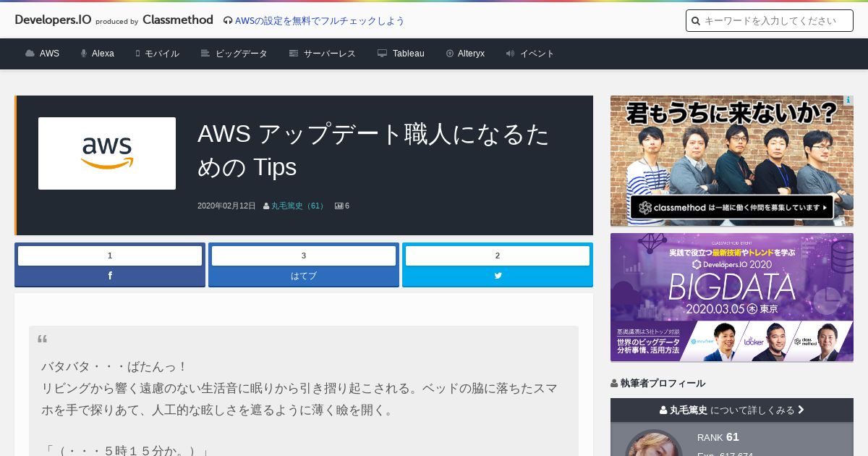Image resolution: width=868 pixels, height=456 pixels.
Task: Bookmark the article with はてブ
Action: [304, 276]
